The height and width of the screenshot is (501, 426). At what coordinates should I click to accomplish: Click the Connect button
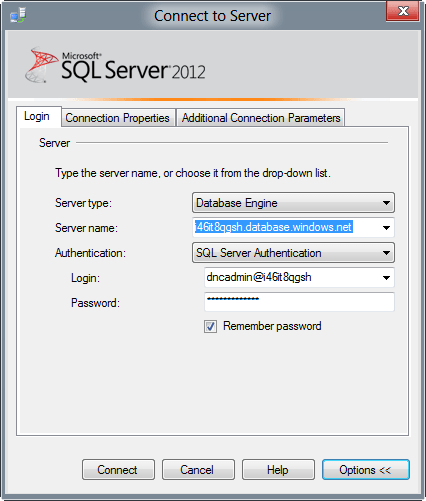pyautogui.click(x=118, y=470)
